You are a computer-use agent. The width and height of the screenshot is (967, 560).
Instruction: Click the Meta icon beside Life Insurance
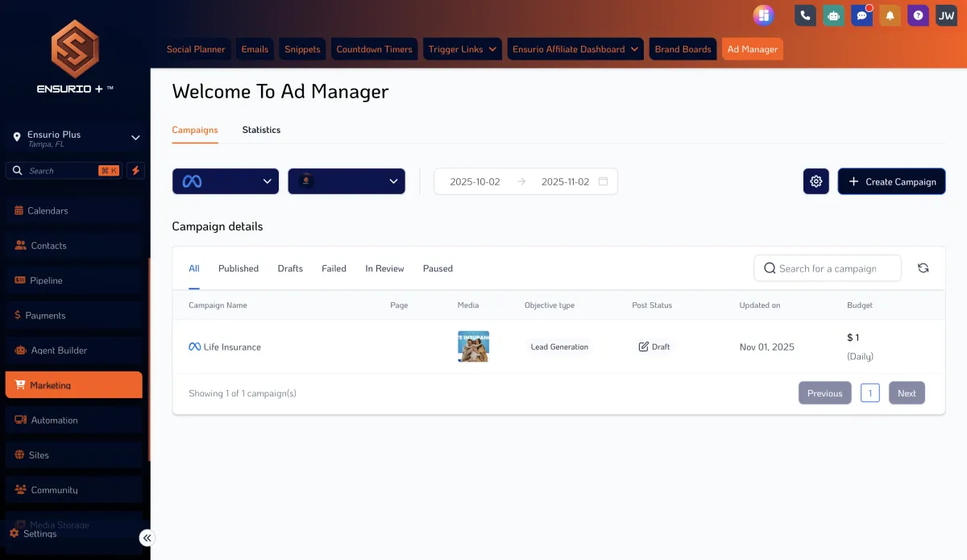[194, 347]
